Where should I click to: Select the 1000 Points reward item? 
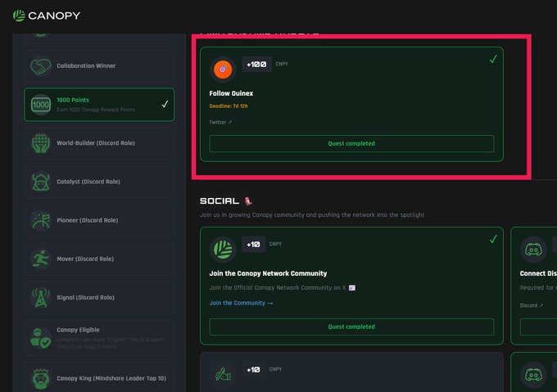tap(99, 105)
